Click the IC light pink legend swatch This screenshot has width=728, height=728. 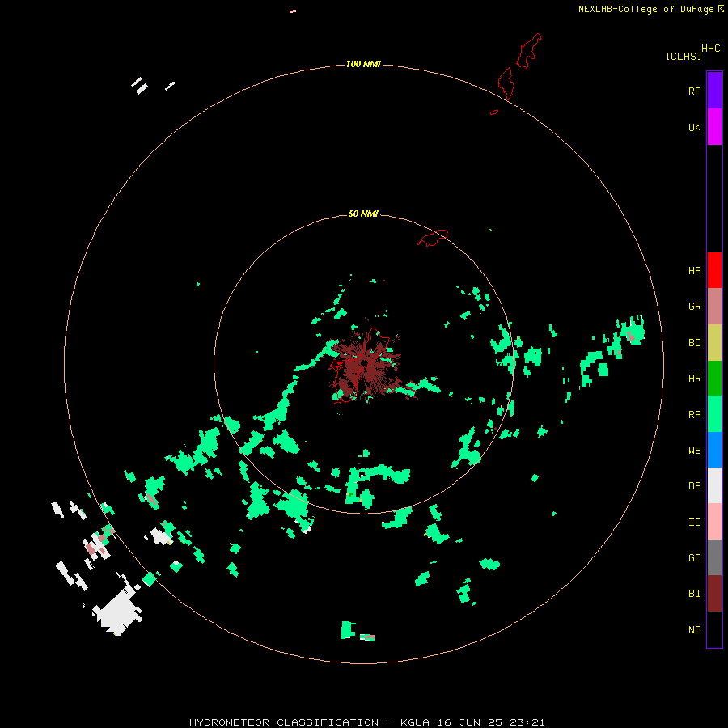(714, 522)
